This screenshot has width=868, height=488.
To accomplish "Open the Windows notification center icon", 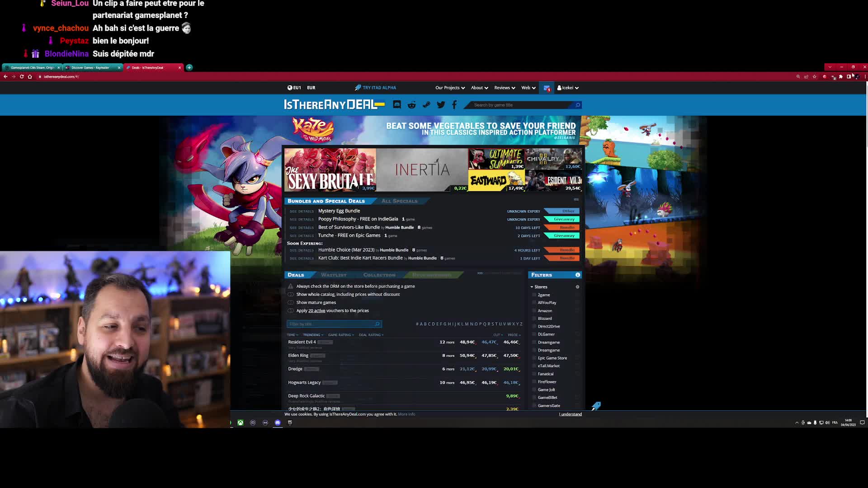I will 862,422.
